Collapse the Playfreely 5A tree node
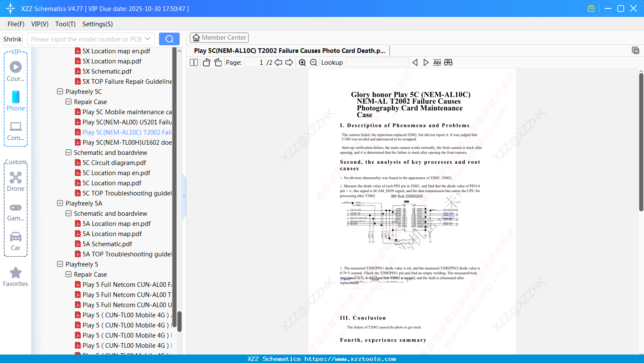This screenshot has height=363, width=644. tap(60, 203)
